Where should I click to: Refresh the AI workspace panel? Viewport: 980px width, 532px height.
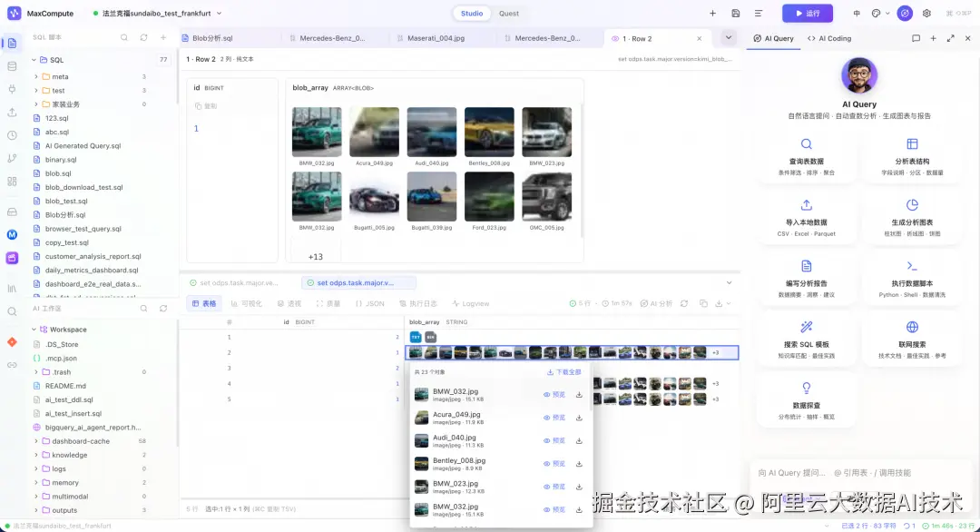pyautogui.click(x=163, y=308)
